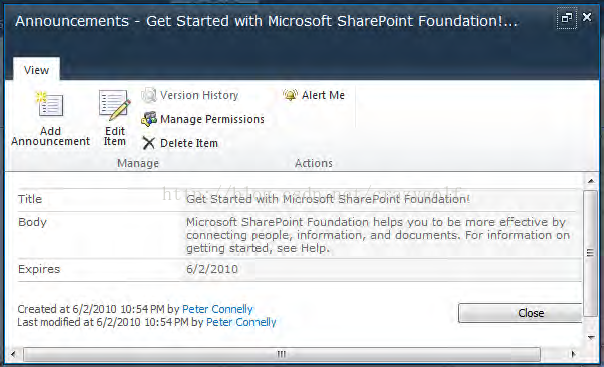The height and width of the screenshot is (367, 604).
Task: Click the vertical scrollbar down arrow
Action: 591,337
